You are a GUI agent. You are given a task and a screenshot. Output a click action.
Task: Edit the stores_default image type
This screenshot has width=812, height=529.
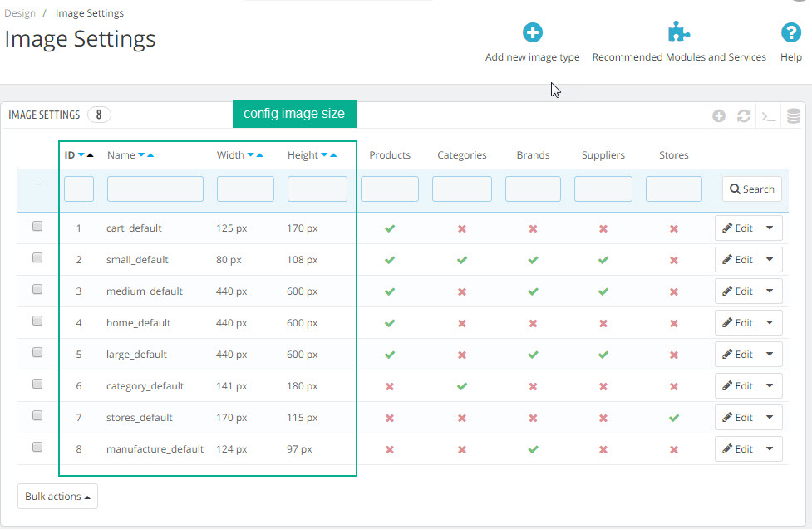tap(737, 417)
